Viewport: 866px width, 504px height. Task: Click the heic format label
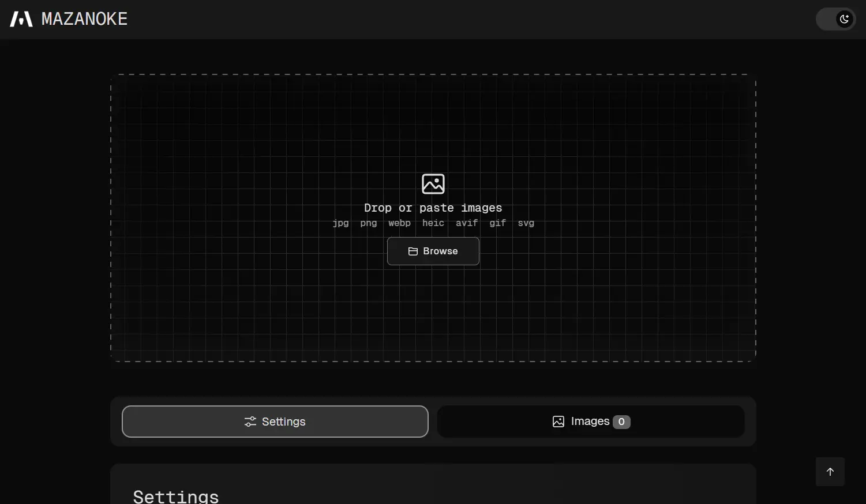click(433, 223)
